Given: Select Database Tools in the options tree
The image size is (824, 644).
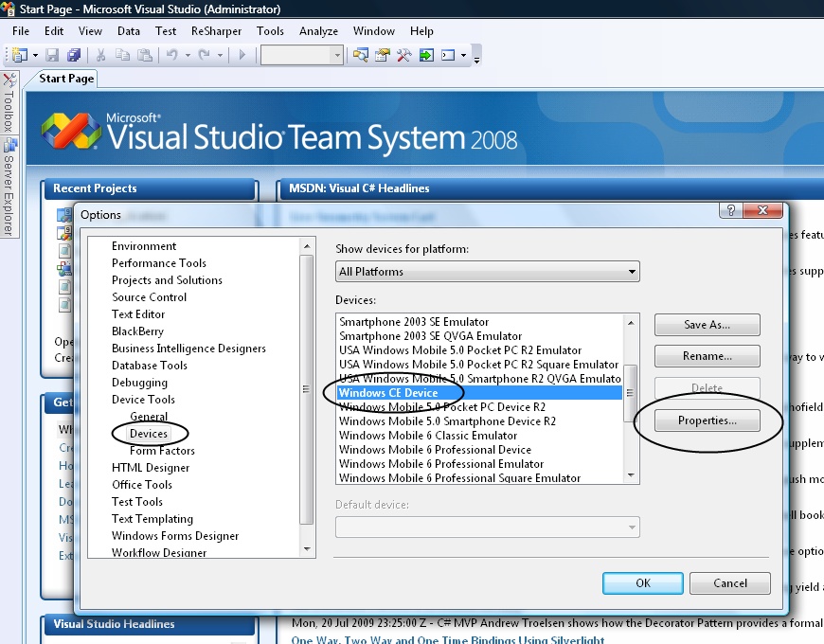Looking at the screenshot, I should (x=150, y=366).
